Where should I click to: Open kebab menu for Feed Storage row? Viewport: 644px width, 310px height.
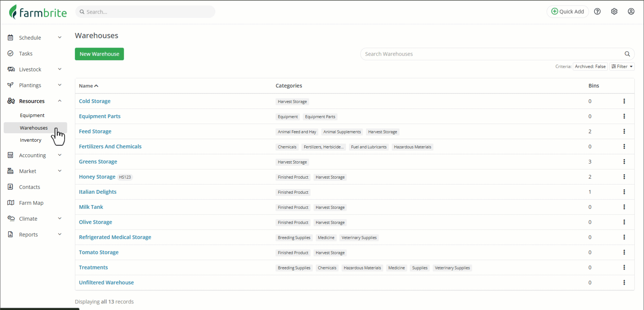click(624, 131)
